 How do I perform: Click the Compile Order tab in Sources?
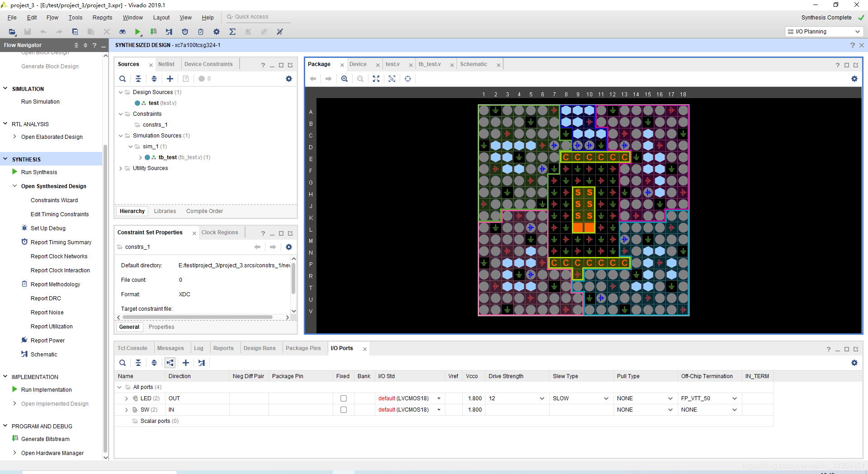point(204,211)
